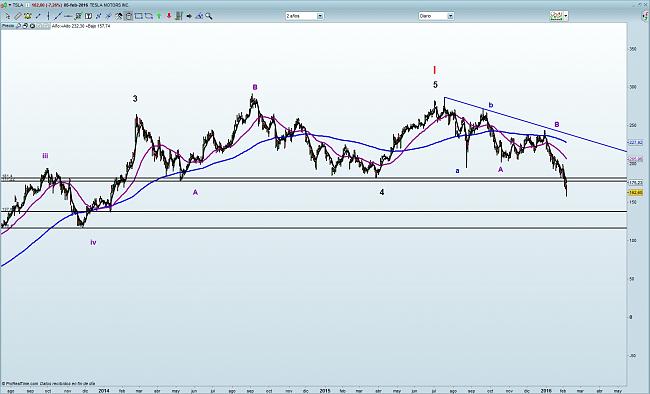Choose the segment line drawing tool
The width and height of the screenshot is (650, 394).
pyautogui.click(x=38, y=16)
